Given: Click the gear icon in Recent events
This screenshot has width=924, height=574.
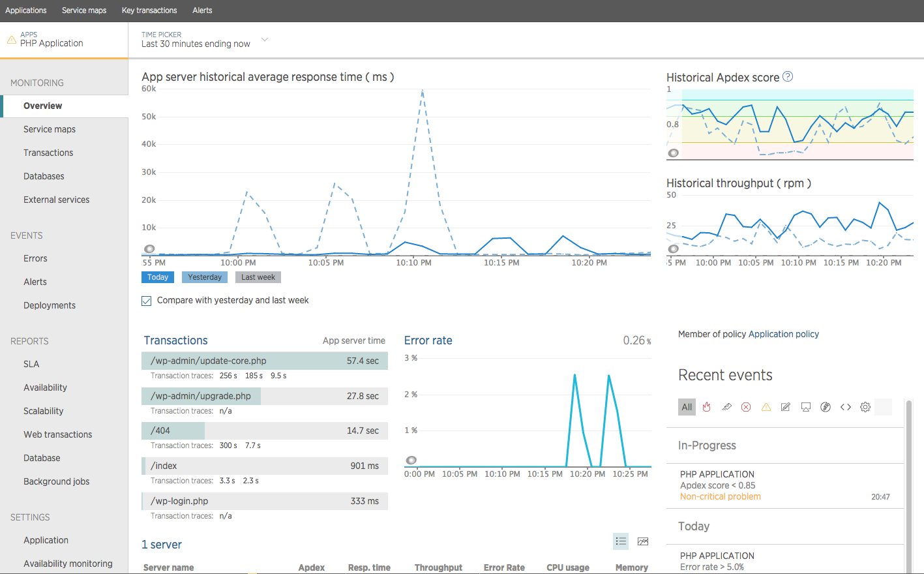Looking at the screenshot, I should point(865,407).
